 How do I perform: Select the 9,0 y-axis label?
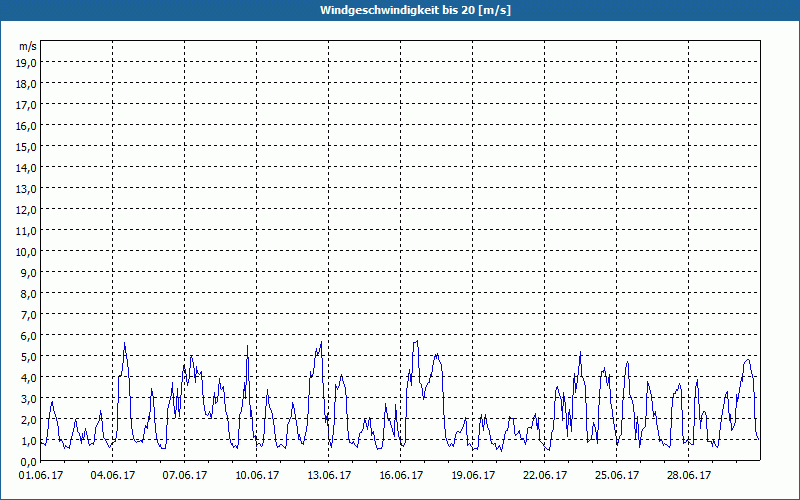[x=29, y=273]
